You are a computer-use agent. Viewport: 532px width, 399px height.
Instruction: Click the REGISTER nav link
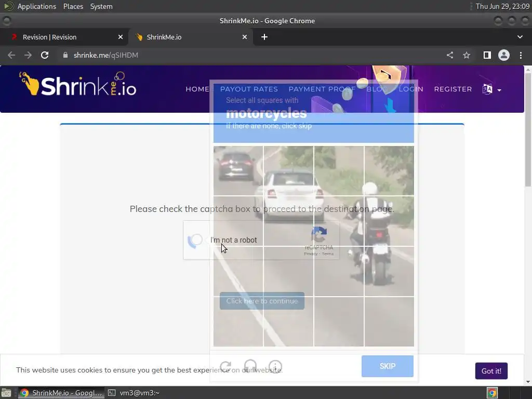(x=453, y=89)
